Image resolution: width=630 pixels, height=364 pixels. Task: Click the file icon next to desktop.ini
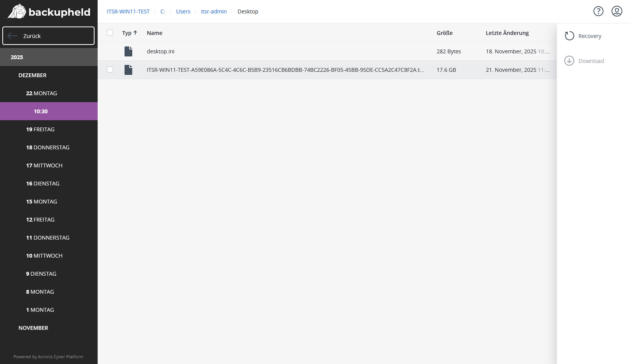(128, 51)
